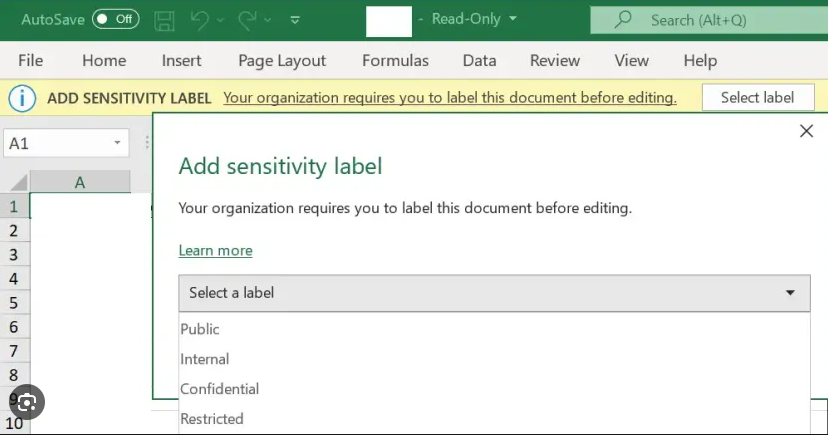Open the Learn more link

coord(215,250)
